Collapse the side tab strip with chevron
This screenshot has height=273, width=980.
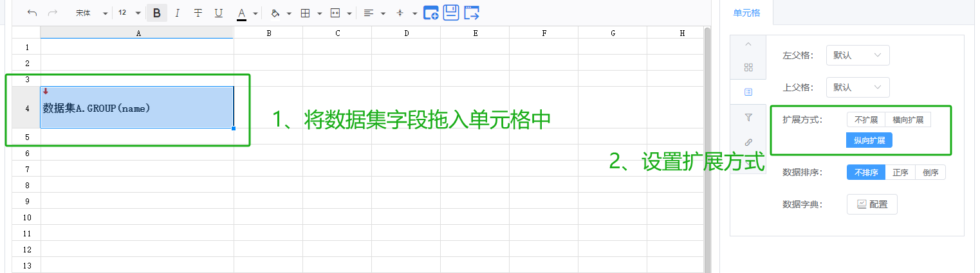(x=748, y=44)
